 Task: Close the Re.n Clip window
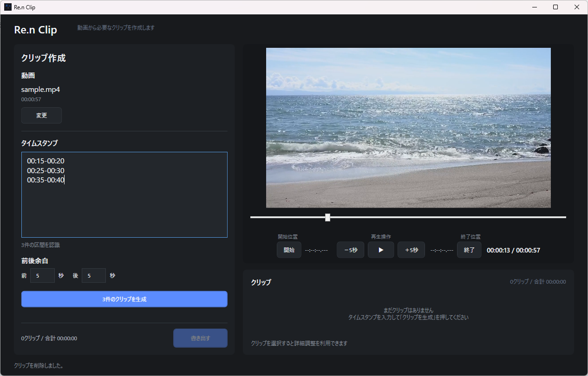pos(577,7)
